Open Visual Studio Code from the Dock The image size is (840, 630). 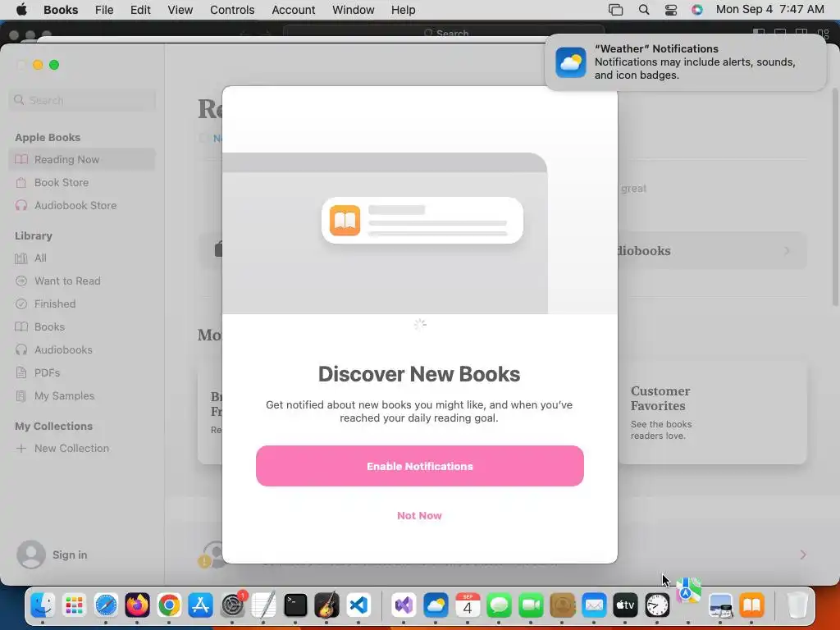(358, 605)
